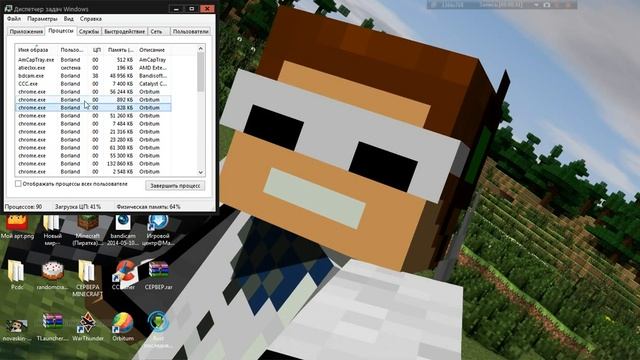Sort by Память column header
640x360 pixels.
(x=120, y=50)
